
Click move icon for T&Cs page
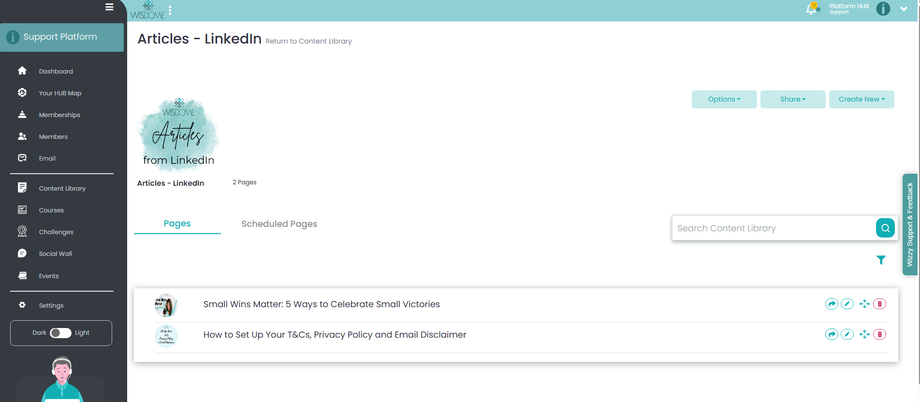(x=864, y=334)
